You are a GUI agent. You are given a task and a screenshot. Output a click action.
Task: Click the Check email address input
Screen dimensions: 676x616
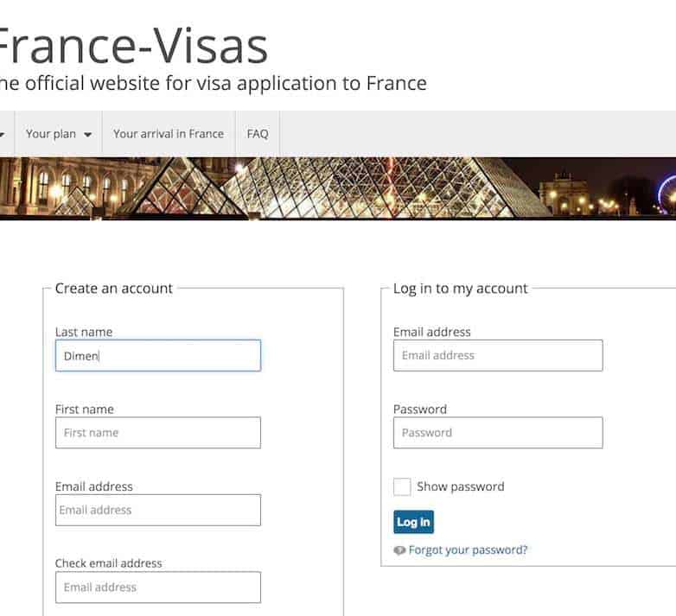point(157,587)
